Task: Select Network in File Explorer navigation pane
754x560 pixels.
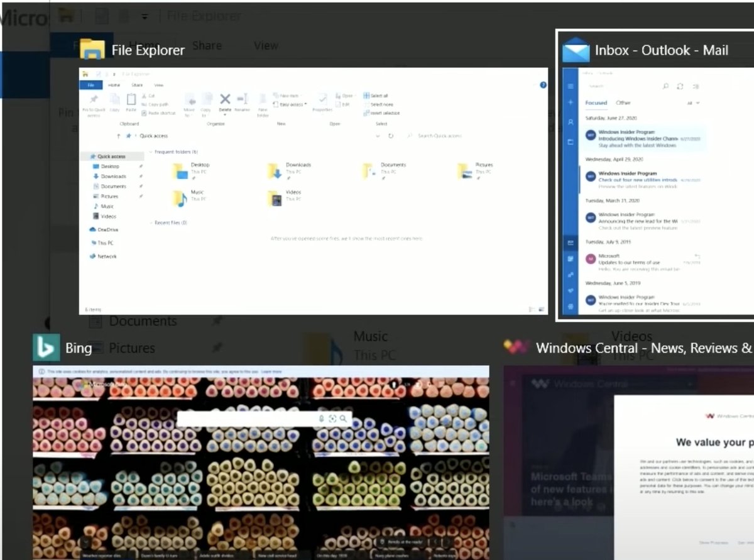Action: click(103, 256)
